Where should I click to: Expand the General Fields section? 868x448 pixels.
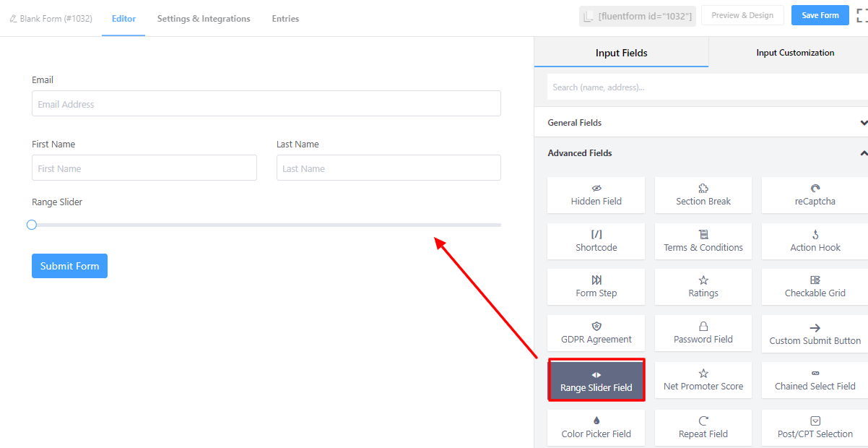[x=701, y=123]
